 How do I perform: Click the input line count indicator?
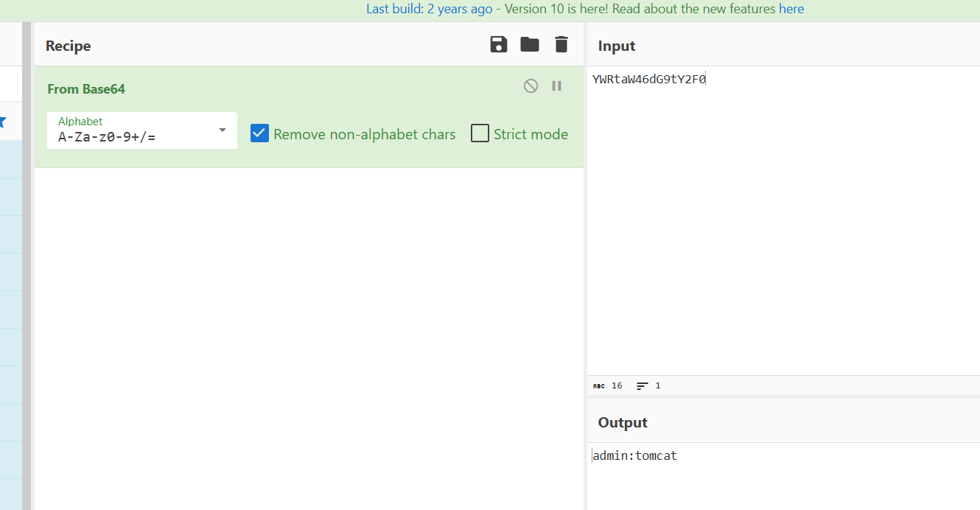pyautogui.click(x=648, y=385)
